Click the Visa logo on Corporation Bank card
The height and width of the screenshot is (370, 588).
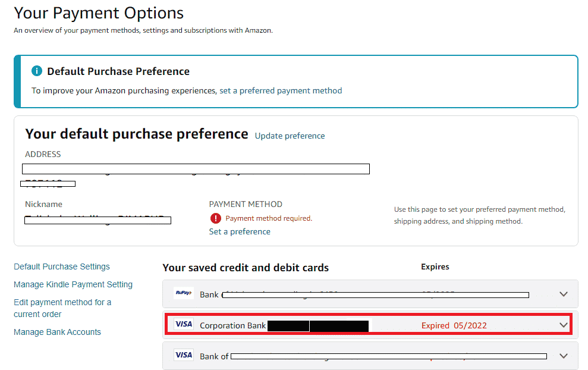click(184, 324)
